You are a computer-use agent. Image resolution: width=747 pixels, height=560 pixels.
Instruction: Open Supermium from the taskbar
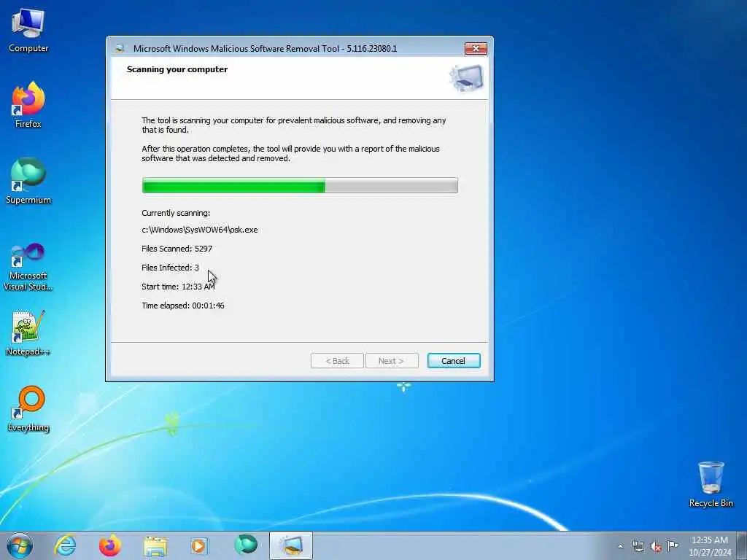[x=246, y=545]
